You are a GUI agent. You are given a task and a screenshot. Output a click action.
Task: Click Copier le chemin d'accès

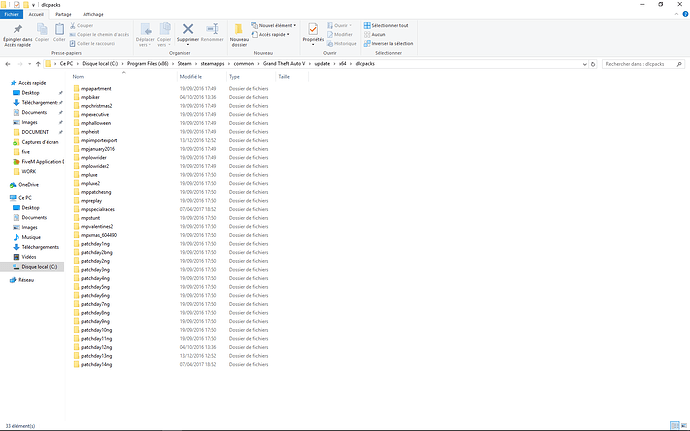coord(99,34)
